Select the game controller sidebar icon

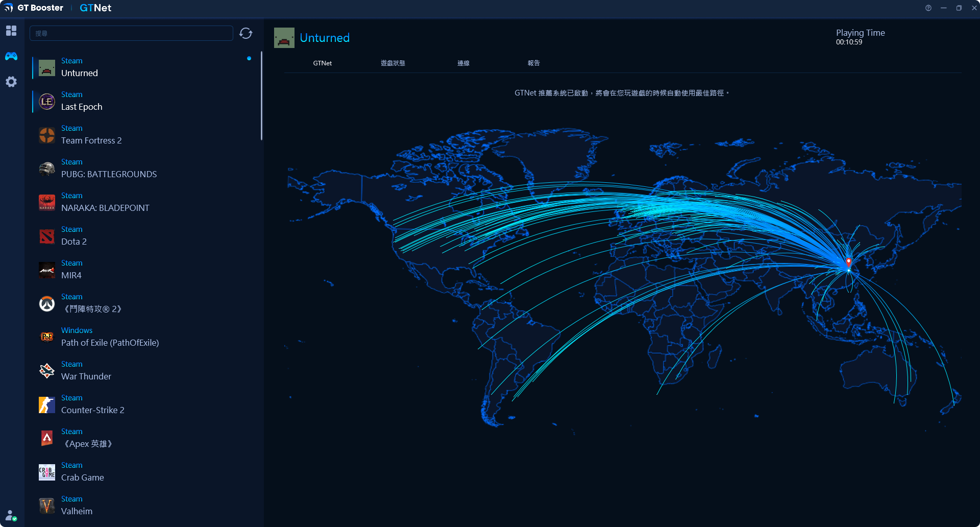point(11,56)
